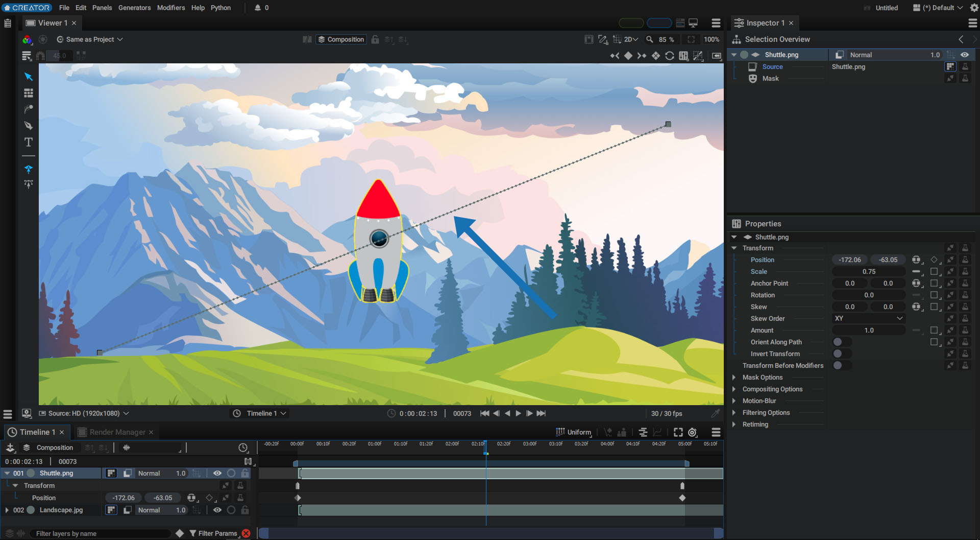Toggle Orient Along Path switch

[x=842, y=342]
